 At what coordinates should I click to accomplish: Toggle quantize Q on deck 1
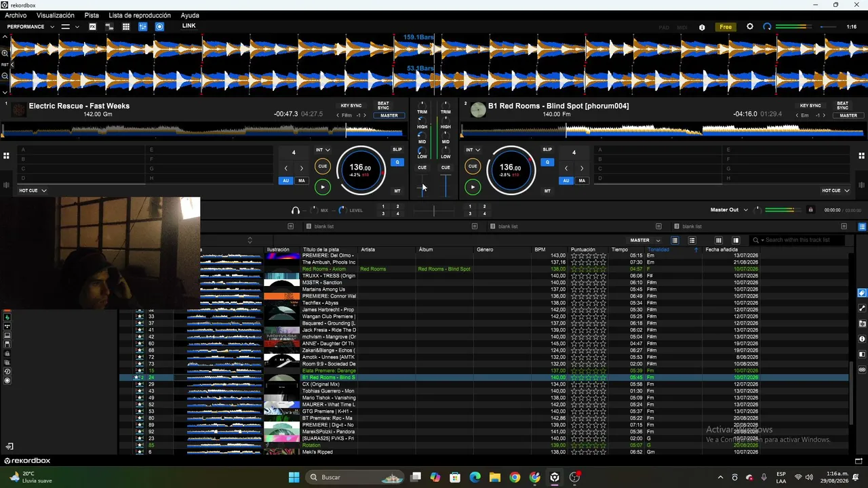coord(397,162)
